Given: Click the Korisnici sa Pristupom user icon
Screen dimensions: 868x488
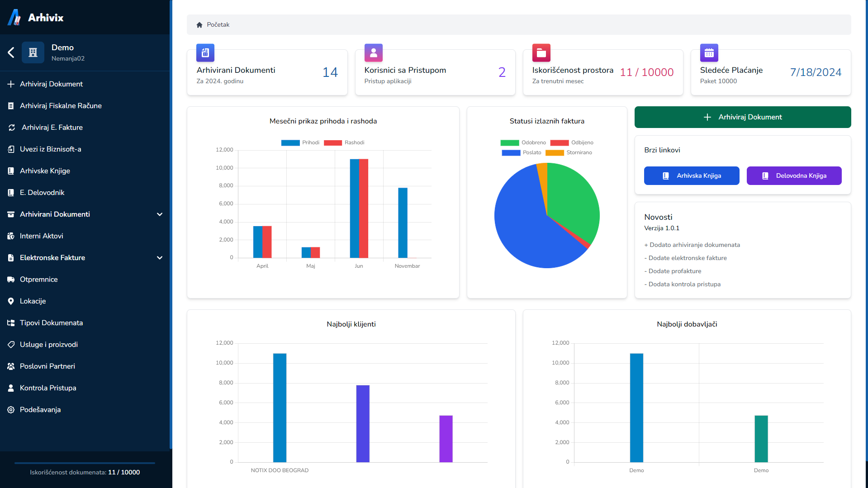Looking at the screenshot, I should 373,53.
